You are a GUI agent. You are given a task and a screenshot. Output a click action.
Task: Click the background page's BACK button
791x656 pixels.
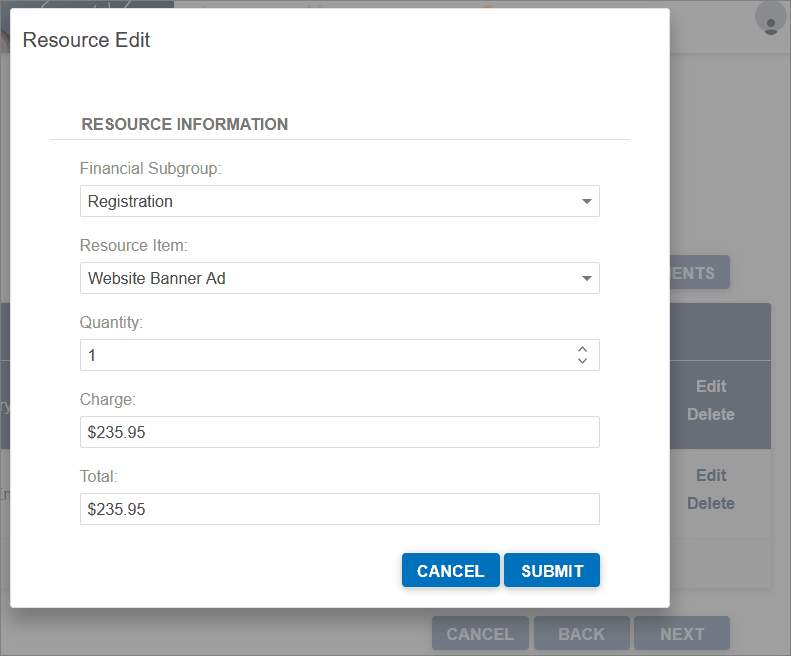point(581,634)
